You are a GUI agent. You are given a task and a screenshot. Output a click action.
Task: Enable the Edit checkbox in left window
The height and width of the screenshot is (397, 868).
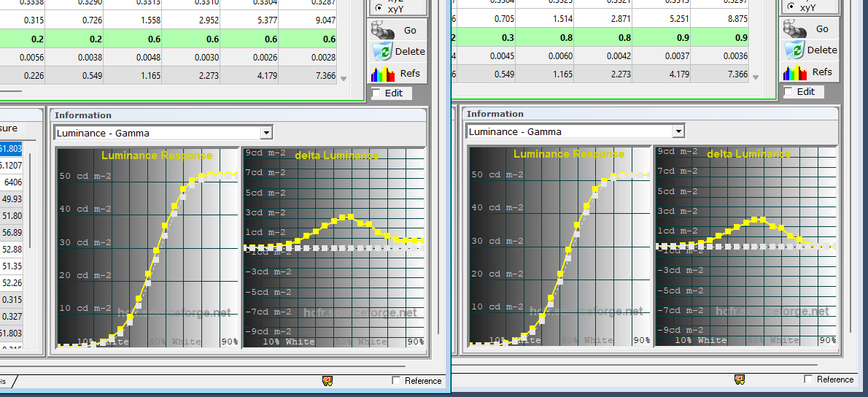(x=376, y=93)
